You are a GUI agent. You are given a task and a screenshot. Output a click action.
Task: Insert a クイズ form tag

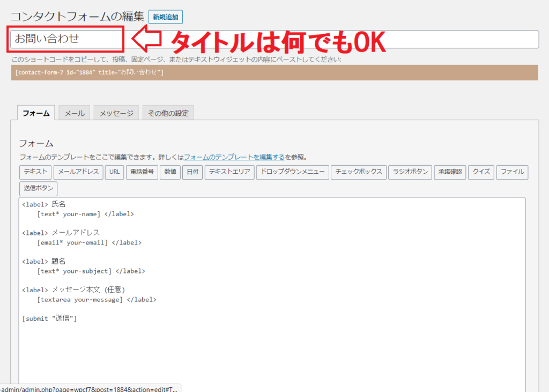[481, 172]
